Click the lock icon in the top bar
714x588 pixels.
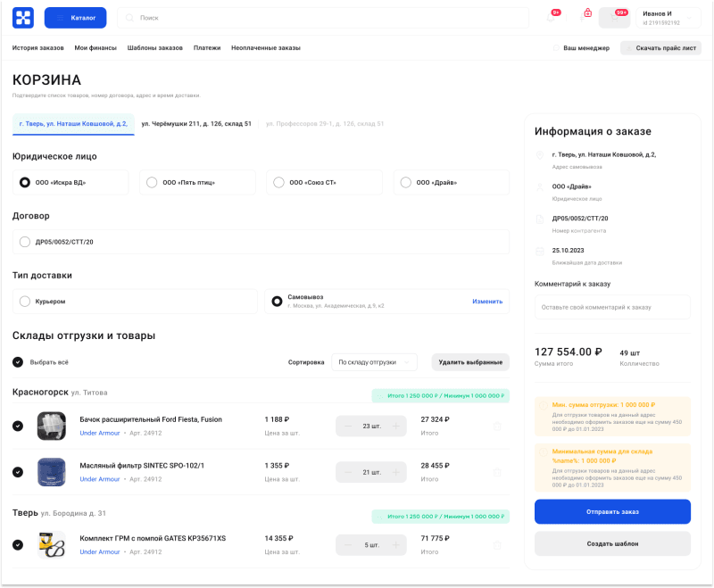(x=587, y=13)
